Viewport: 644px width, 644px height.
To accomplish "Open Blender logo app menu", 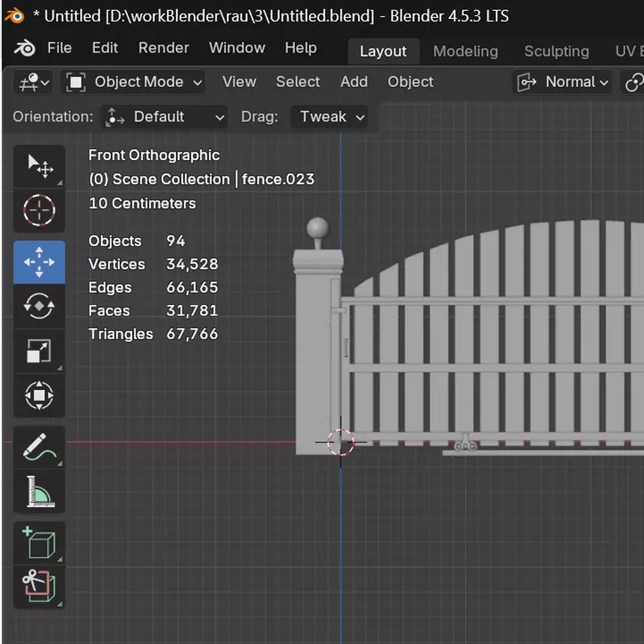I will [x=25, y=48].
